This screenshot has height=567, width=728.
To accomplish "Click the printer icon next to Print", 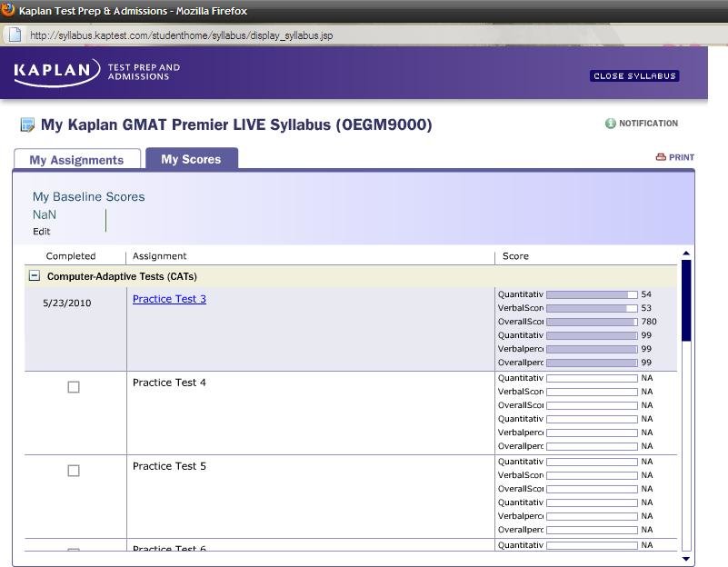I will pyautogui.click(x=661, y=157).
